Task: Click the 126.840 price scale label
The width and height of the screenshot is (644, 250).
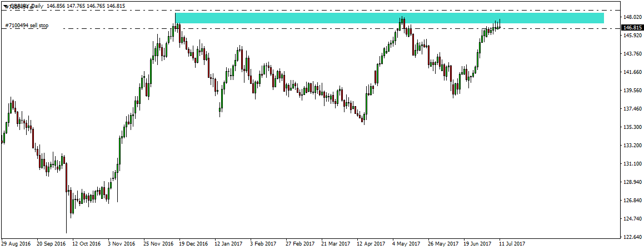Action: (632, 201)
